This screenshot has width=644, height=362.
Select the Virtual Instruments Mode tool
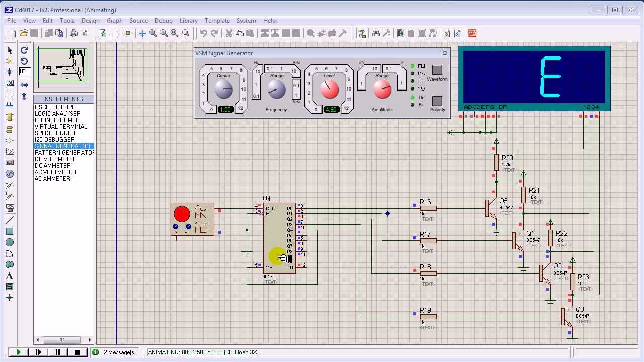[10, 207]
